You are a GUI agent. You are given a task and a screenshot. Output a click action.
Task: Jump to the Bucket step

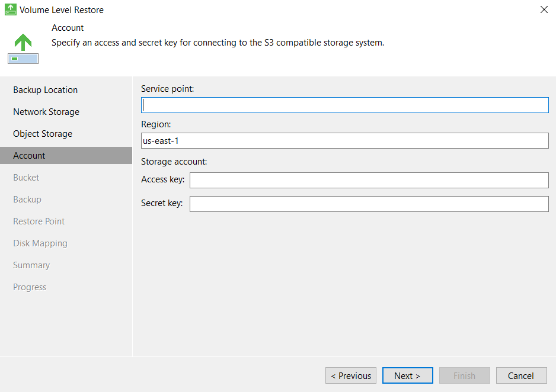pyautogui.click(x=26, y=178)
